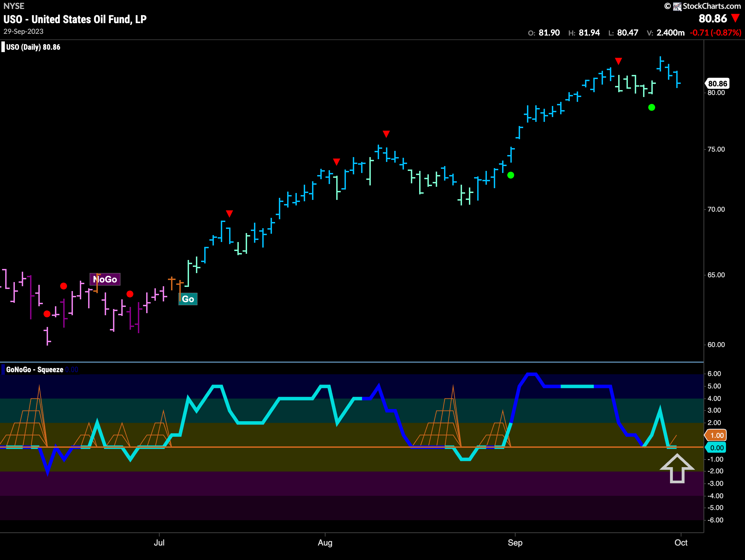Click the green dot marker near 73 in late August
This screenshot has height=560, width=745.
511,175
